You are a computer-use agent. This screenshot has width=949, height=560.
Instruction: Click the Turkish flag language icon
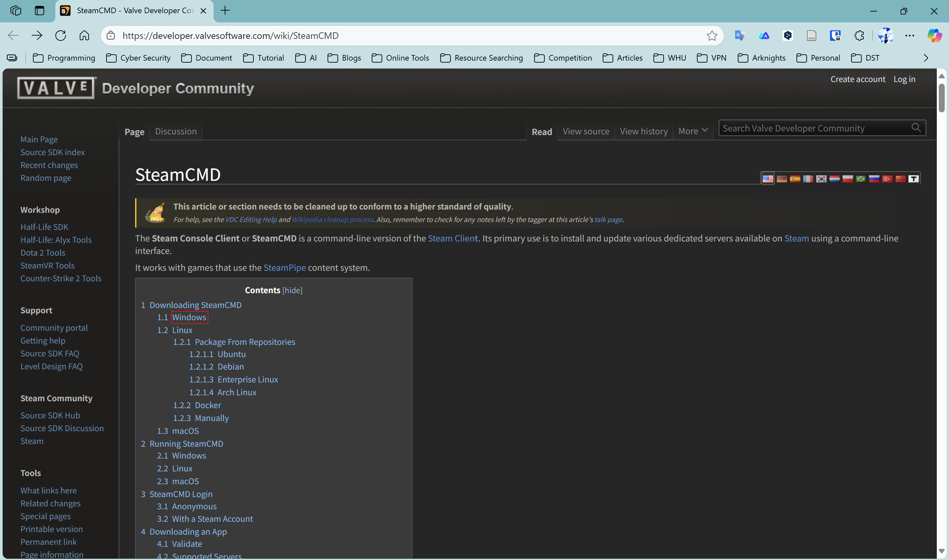click(x=887, y=179)
